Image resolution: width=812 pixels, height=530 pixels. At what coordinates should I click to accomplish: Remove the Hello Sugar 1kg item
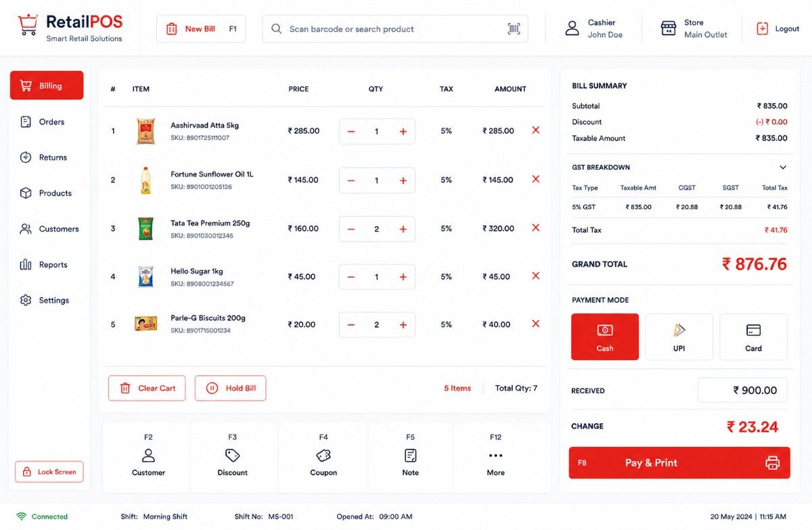[536, 276]
